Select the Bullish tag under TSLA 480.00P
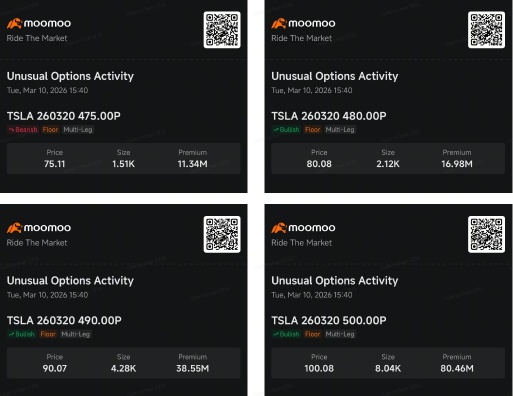This screenshot has width=513, height=396. click(286, 130)
